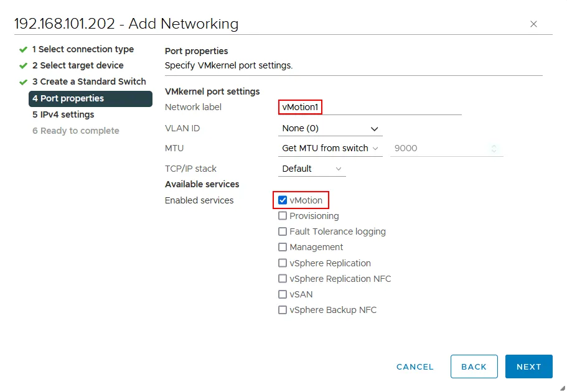Increase MTU value with the spinner arrow

click(495, 146)
